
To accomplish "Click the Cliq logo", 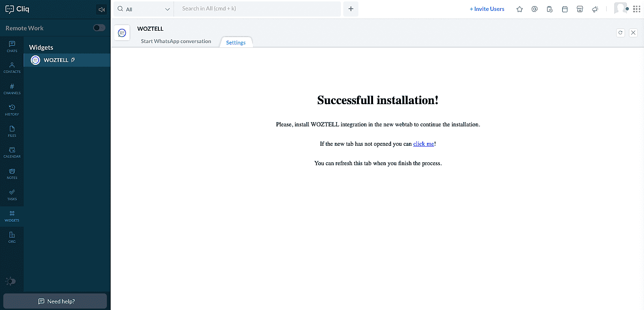I will pos(17,9).
